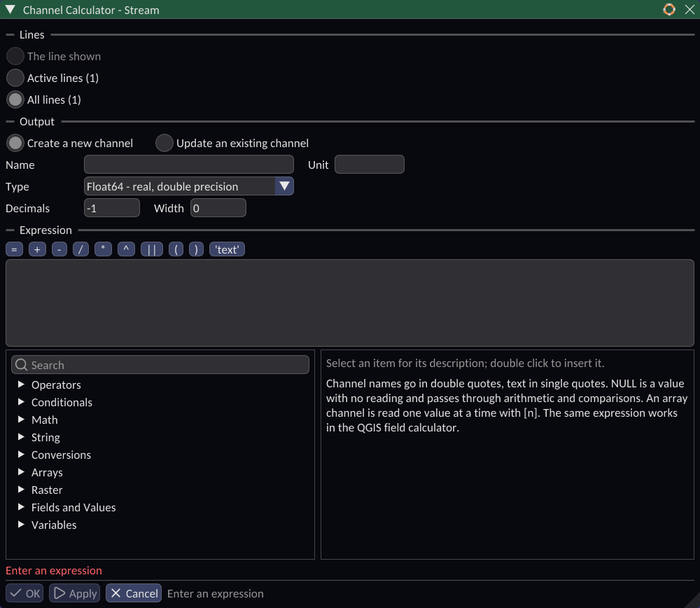This screenshot has width=700, height=608.
Task: Insert a 'text' string literal
Action: (x=227, y=249)
